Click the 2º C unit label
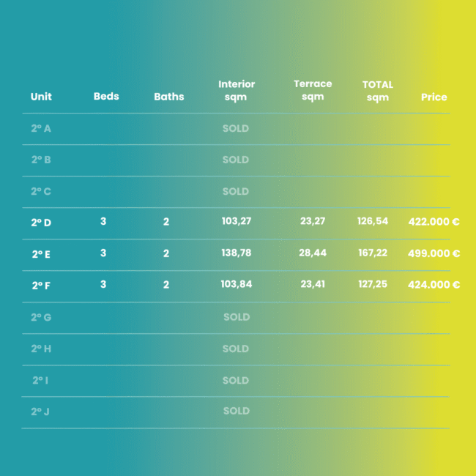Screen dimensions: 476x476 click(x=41, y=191)
